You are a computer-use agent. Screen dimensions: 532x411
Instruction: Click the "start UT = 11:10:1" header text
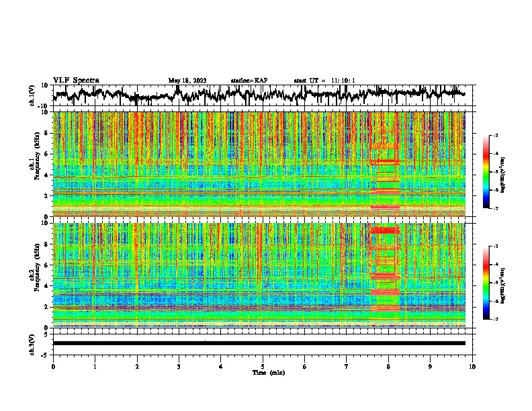pyautogui.click(x=324, y=81)
